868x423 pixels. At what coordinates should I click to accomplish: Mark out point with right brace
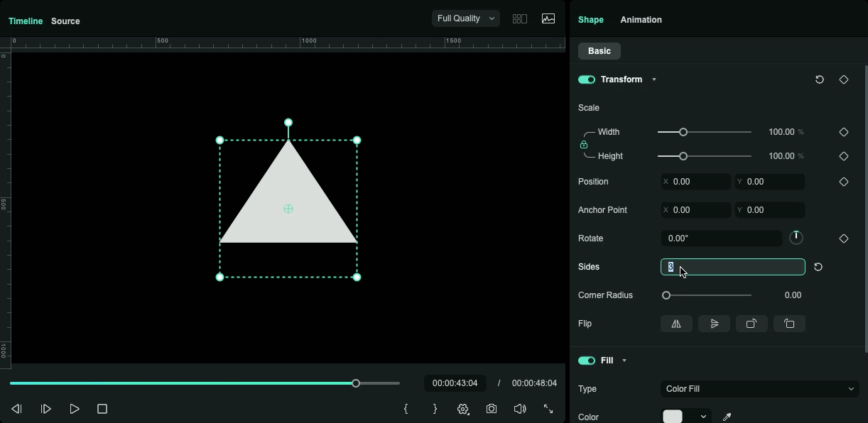tap(435, 409)
